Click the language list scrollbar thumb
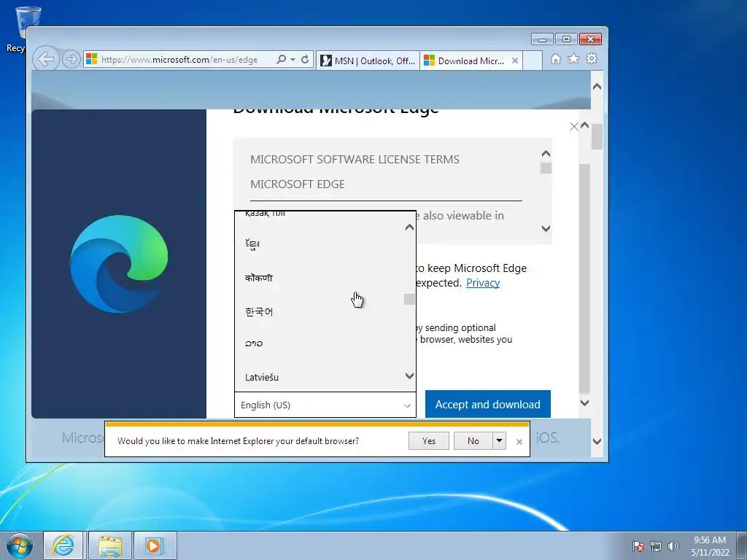 [x=409, y=299]
